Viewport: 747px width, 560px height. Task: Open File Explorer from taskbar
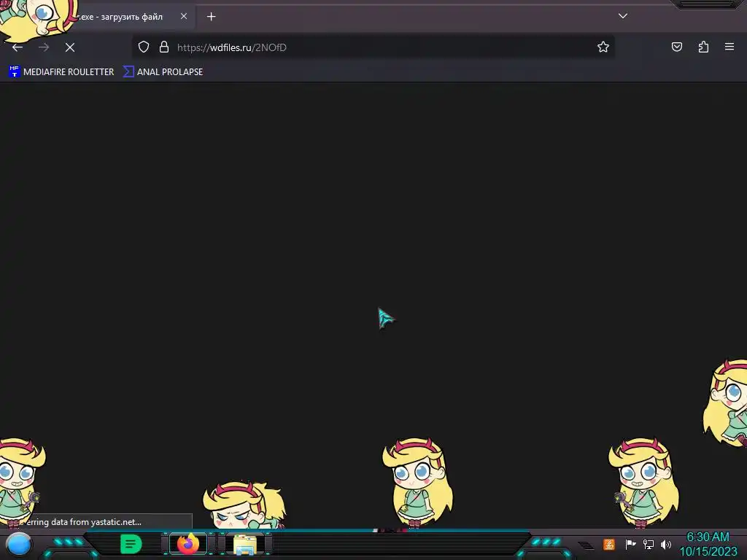coord(245,544)
